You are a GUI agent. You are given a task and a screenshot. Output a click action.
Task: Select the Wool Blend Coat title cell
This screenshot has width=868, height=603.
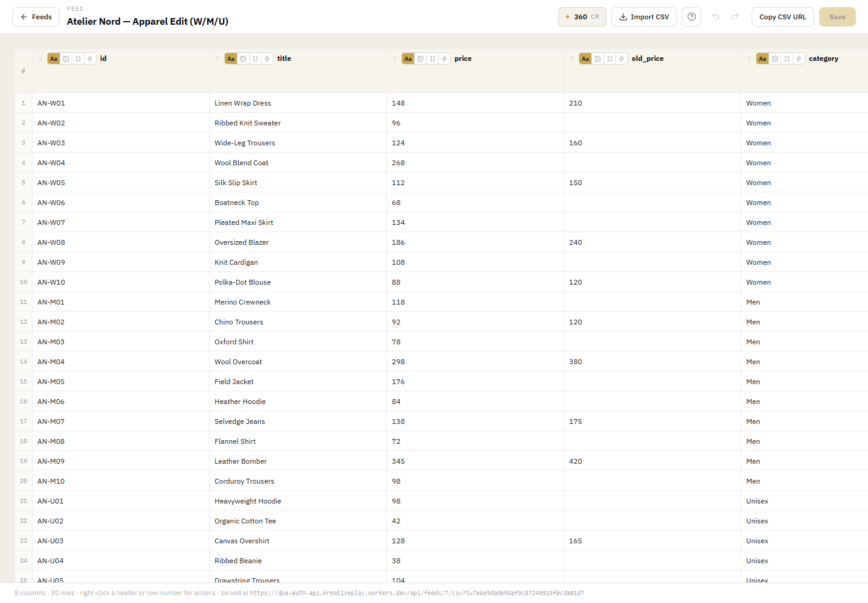point(298,163)
